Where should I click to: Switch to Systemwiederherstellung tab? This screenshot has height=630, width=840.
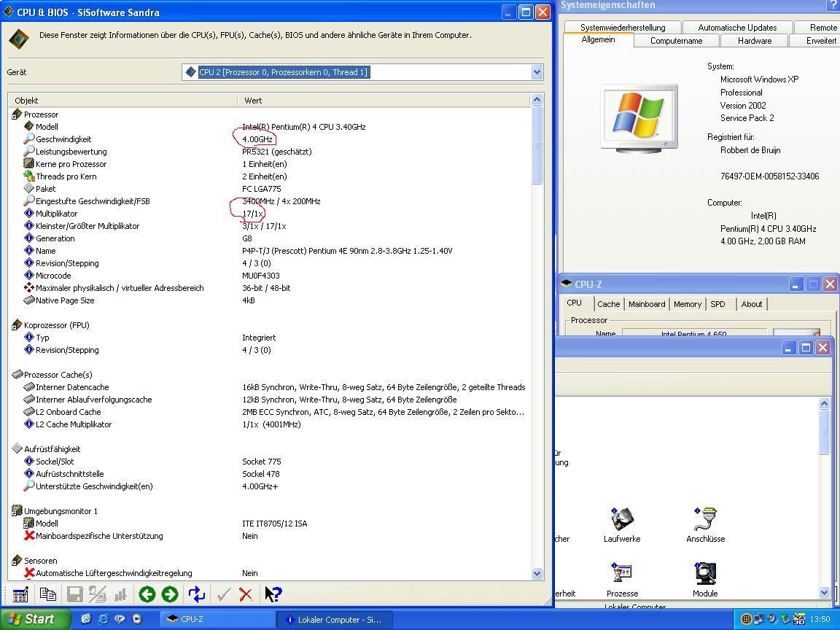623,27
